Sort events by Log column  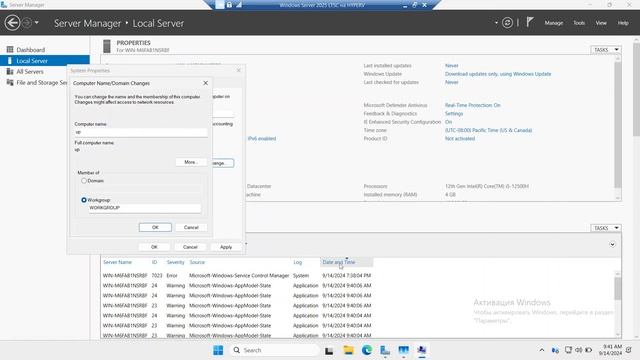pos(298,262)
